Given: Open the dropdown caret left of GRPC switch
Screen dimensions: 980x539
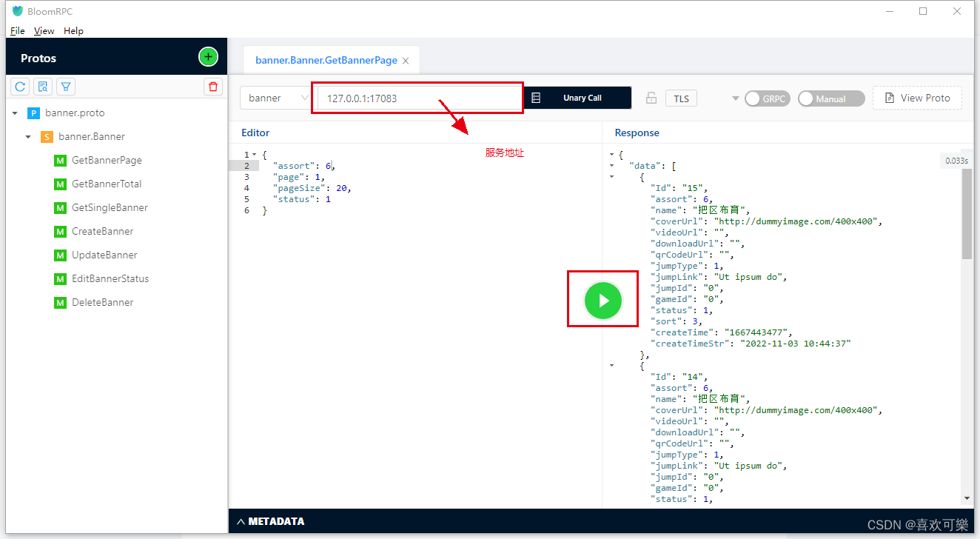Looking at the screenshot, I should pos(735,98).
